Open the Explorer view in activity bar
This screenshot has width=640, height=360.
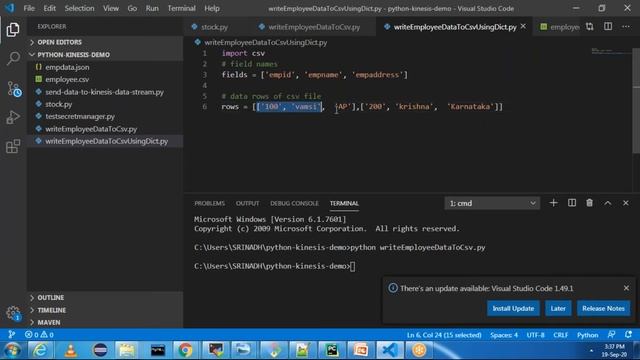coord(13,30)
